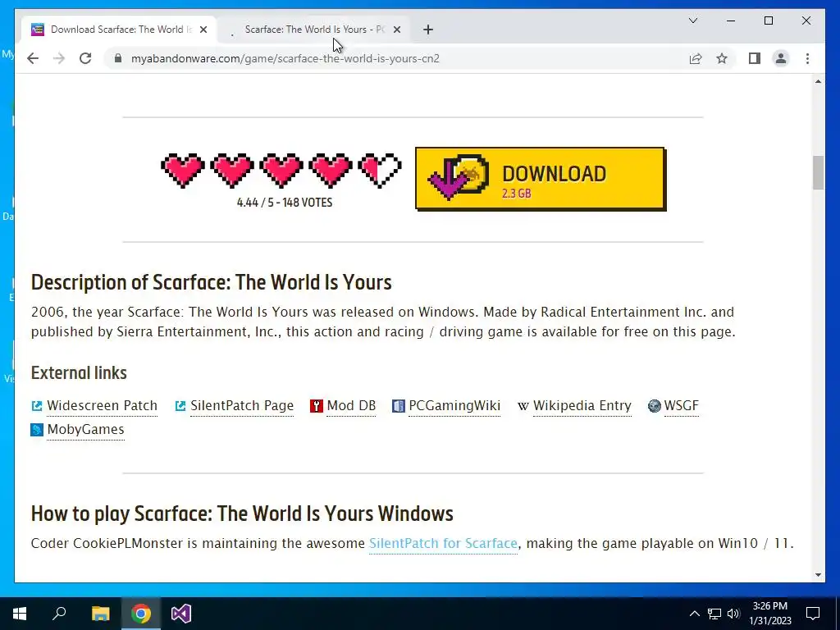Rate three hearts
This screenshot has width=840, height=630.
[x=281, y=171]
